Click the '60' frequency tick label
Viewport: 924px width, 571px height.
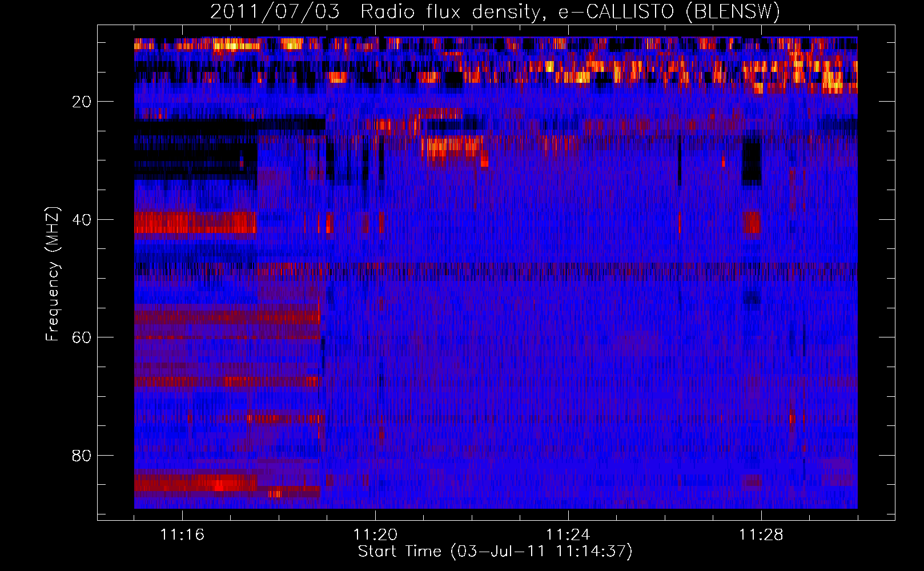tap(82, 337)
